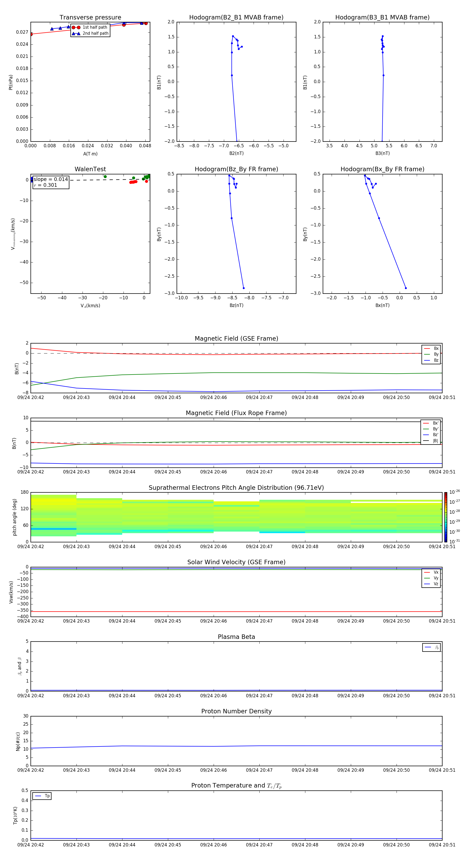The image size is (473, 868).
Task: Click 'Solar Wind Velocity (GSE Frame)' title
Action: click(x=236, y=562)
